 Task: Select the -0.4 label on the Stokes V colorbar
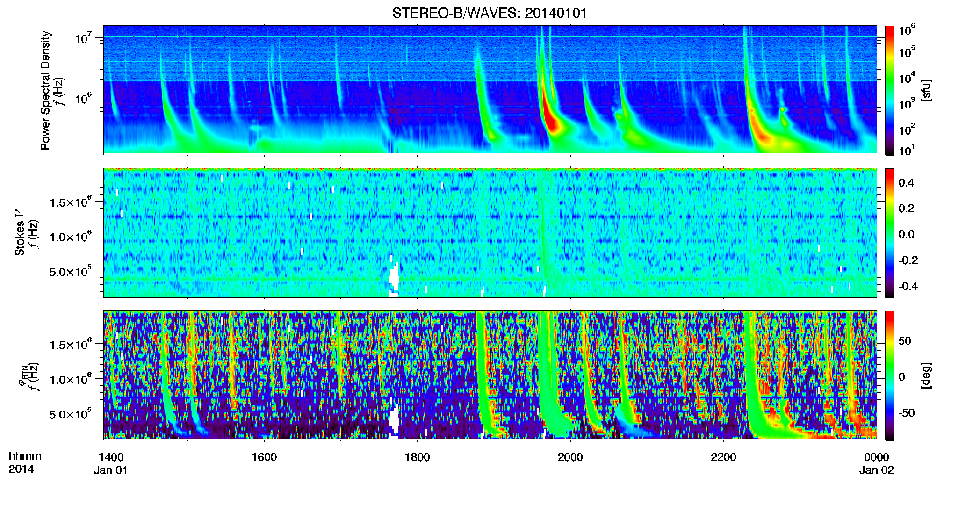coord(908,286)
